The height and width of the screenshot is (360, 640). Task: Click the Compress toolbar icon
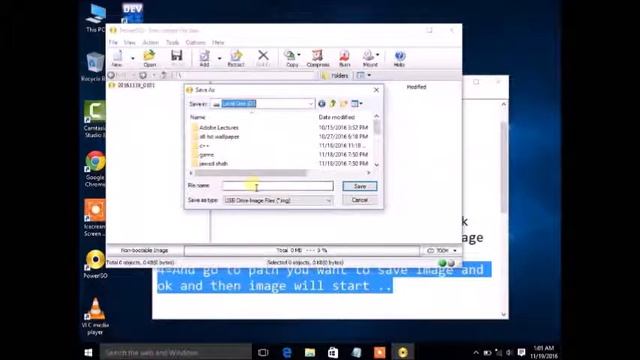click(x=318, y=58)
